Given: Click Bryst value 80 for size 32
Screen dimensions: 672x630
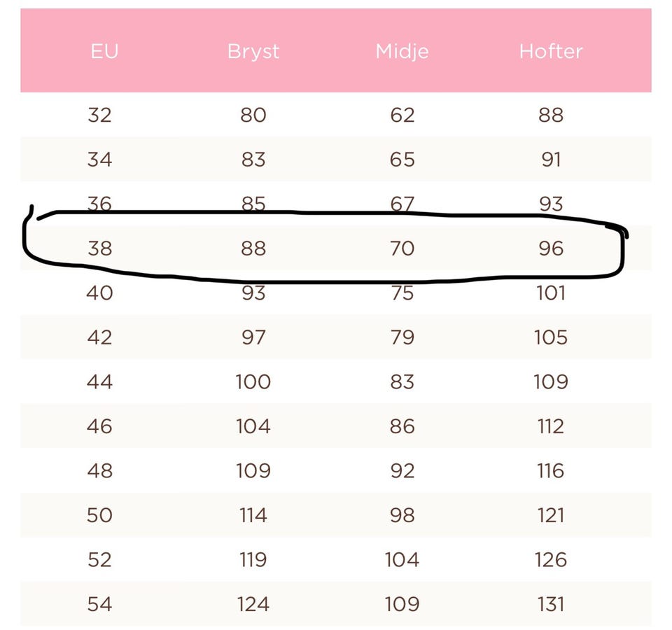Looking at the screenshot, I should point(253,115).
